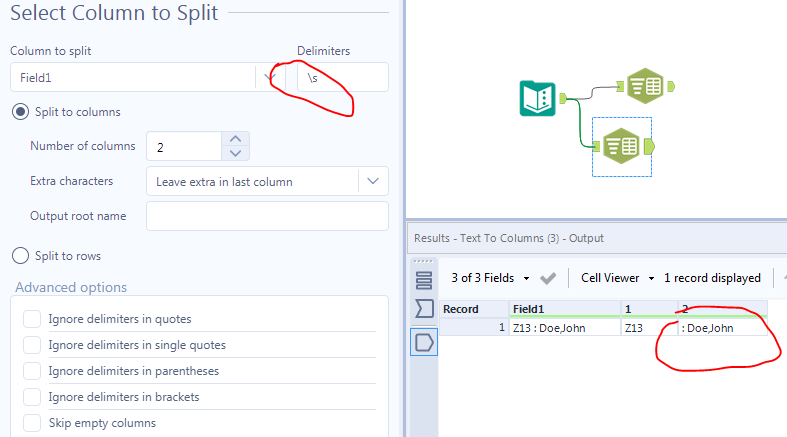Increase the Number of columns value
Viewport: 787px width, 437px height.
click(x=235, y=139)
